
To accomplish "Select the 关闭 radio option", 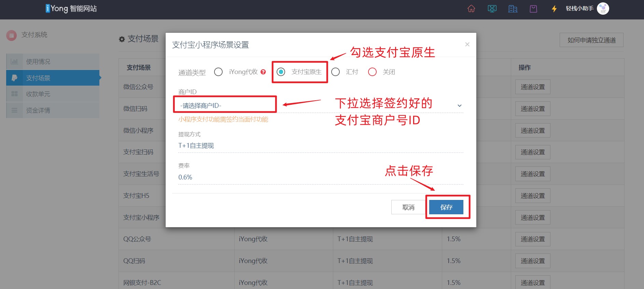I will tap(372, 72).
